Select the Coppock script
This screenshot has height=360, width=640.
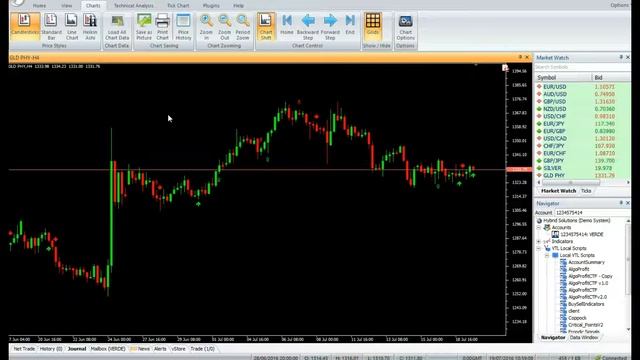pos(577,318)
